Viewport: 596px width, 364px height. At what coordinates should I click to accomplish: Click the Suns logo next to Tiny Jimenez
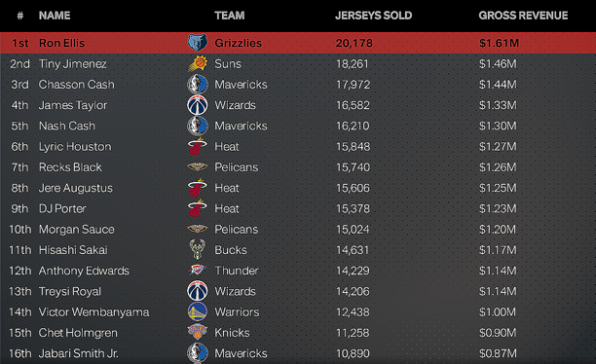pos(198,63)
